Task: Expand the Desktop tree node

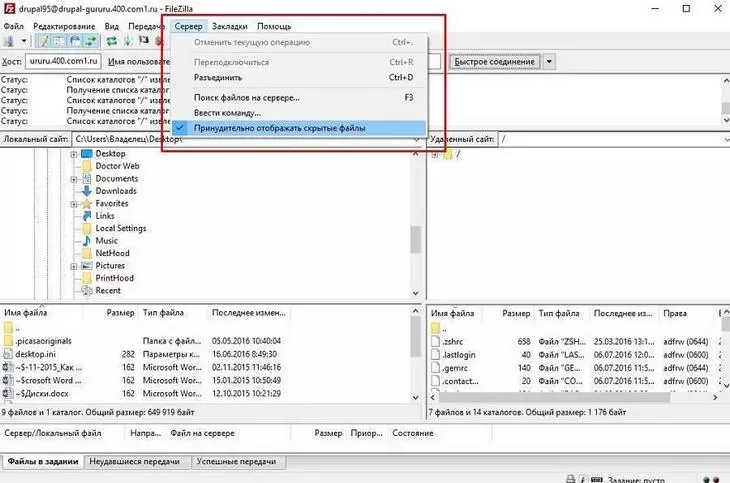Action: 74,154
